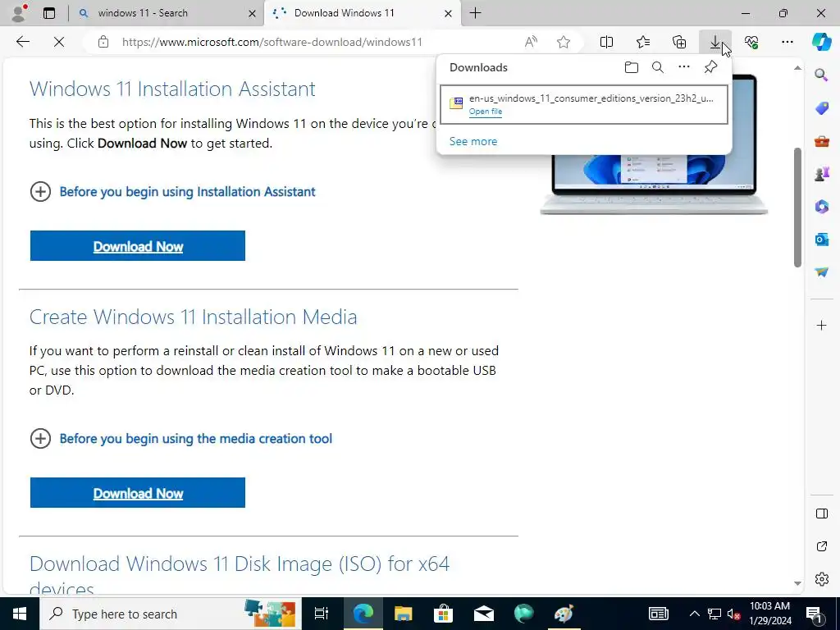Open the downloads folder

pos(632,67)
